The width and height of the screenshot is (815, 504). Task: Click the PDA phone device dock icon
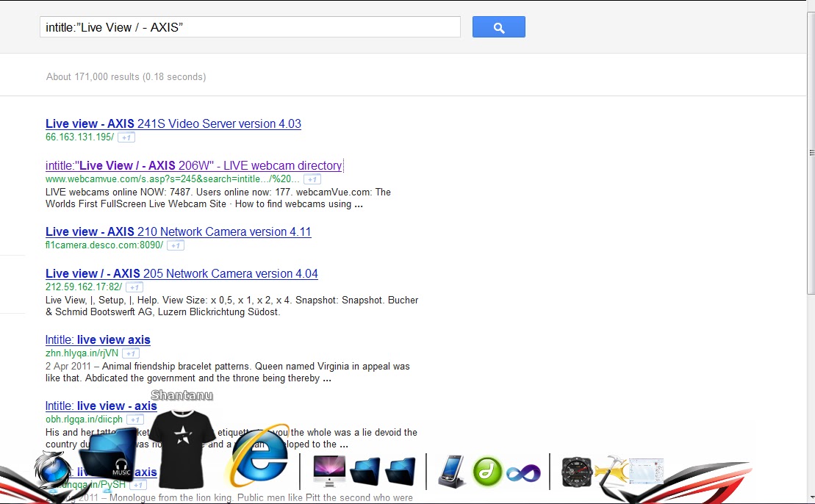(x=450, y=472)
